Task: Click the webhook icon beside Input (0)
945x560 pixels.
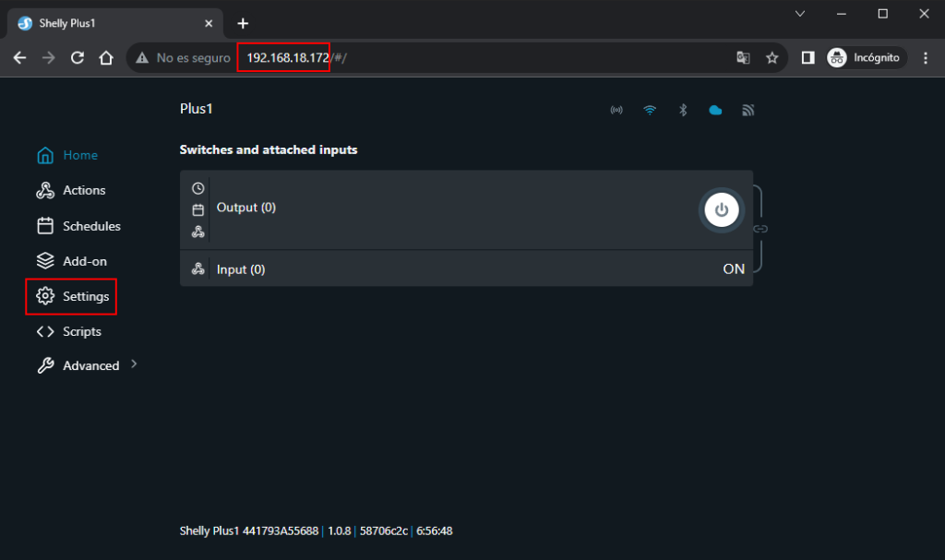Action: point(197,269)
